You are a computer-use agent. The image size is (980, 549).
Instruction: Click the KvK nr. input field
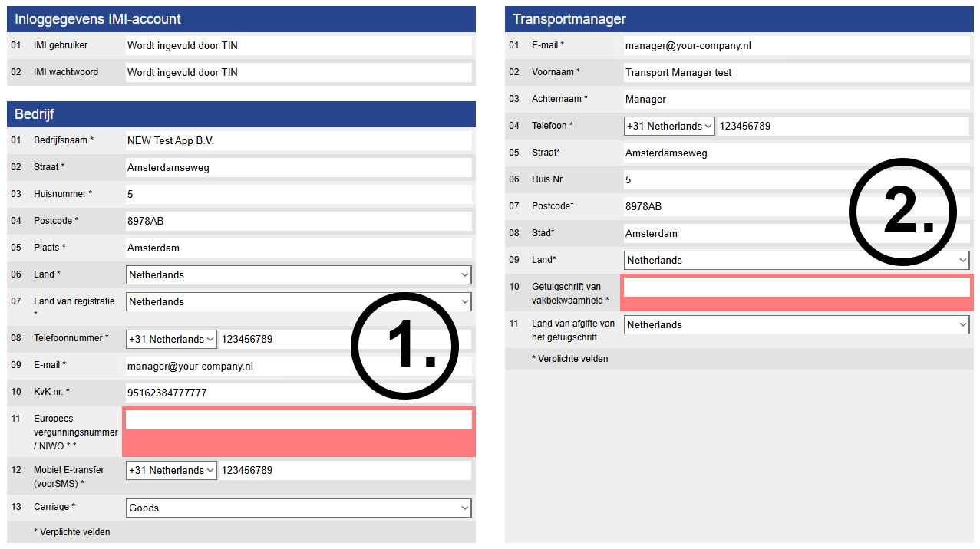298,393
